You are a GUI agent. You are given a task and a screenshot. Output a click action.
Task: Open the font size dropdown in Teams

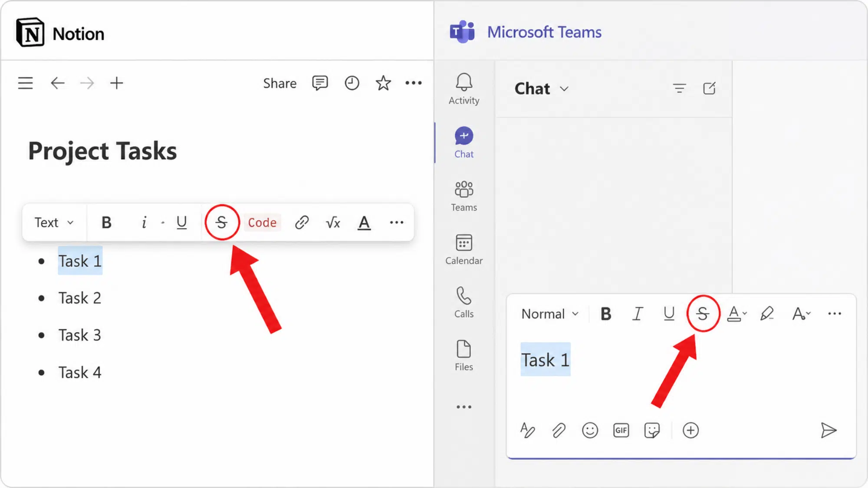(801, 314)
